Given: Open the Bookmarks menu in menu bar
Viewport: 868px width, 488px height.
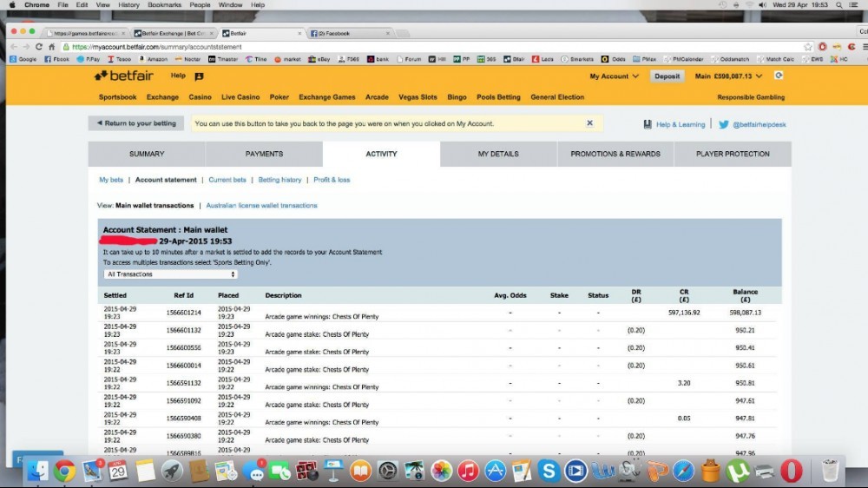Looking at the screenshot, I should pyautogui.click(x=164, y=5).
